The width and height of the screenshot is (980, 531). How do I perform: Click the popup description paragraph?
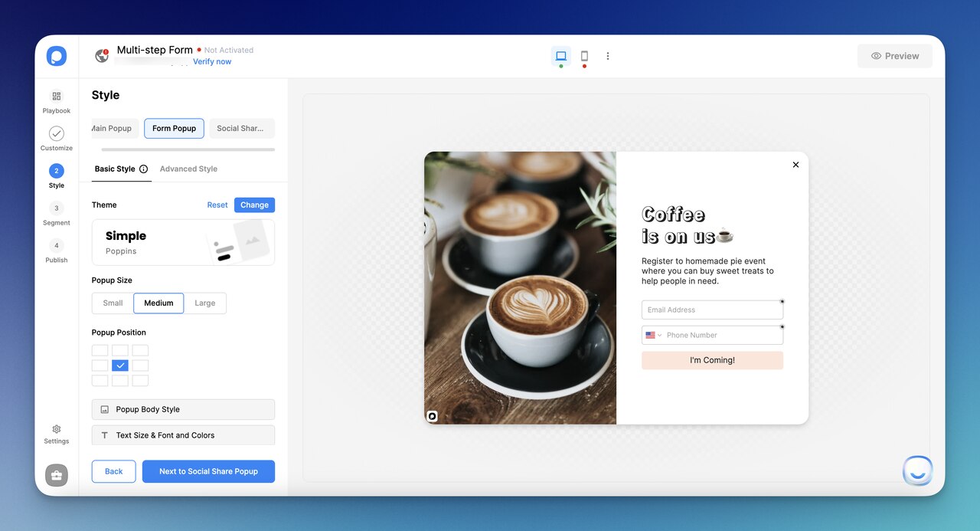click(707, 271)
